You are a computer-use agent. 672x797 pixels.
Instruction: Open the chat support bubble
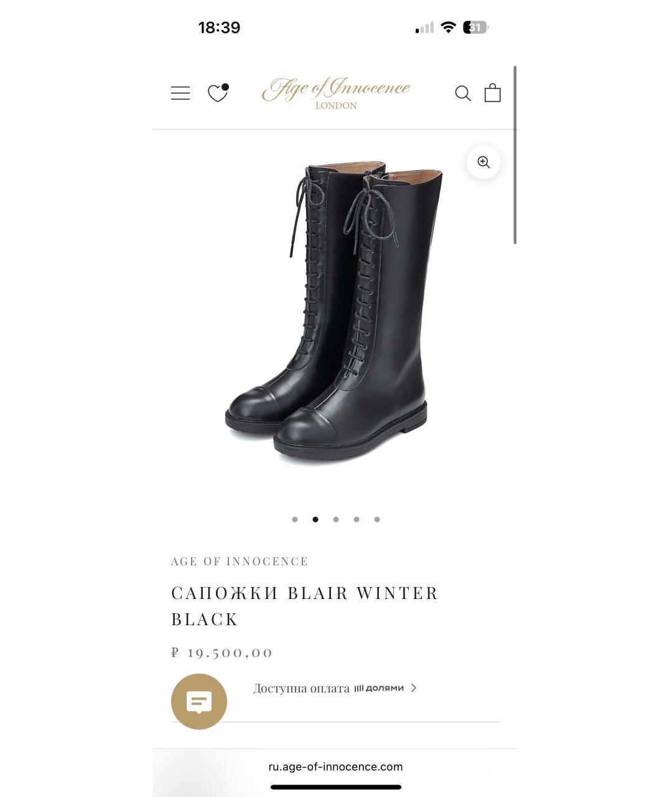(x=199, y=702)
